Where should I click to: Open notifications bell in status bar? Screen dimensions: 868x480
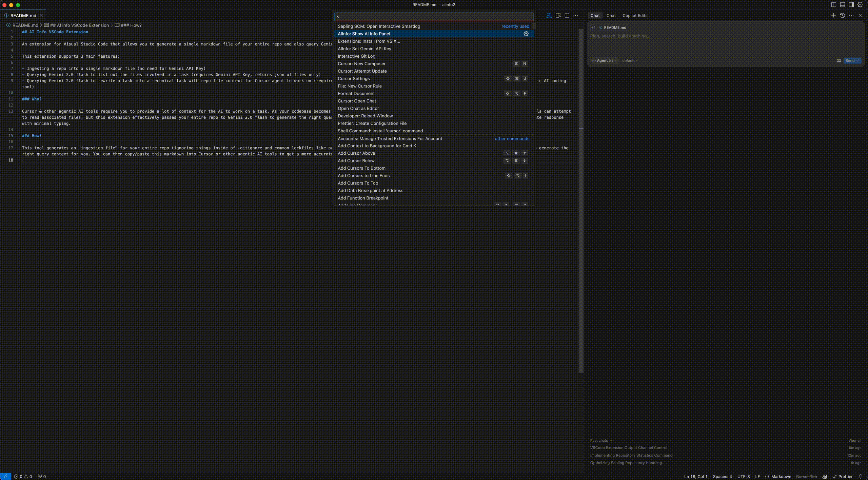[860, 477]
